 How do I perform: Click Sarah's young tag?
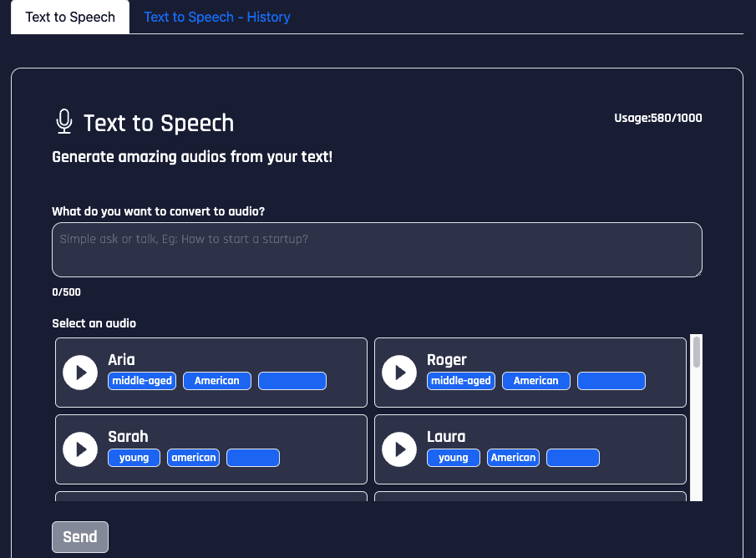point(134,458)
